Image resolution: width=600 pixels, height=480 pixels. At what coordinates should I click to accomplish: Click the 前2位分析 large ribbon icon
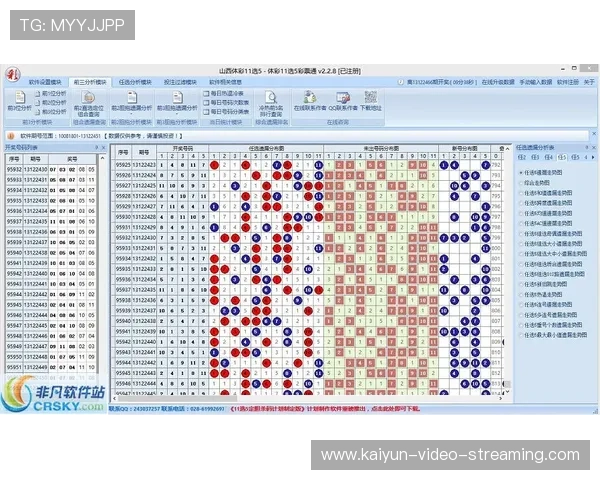point(17,100)
